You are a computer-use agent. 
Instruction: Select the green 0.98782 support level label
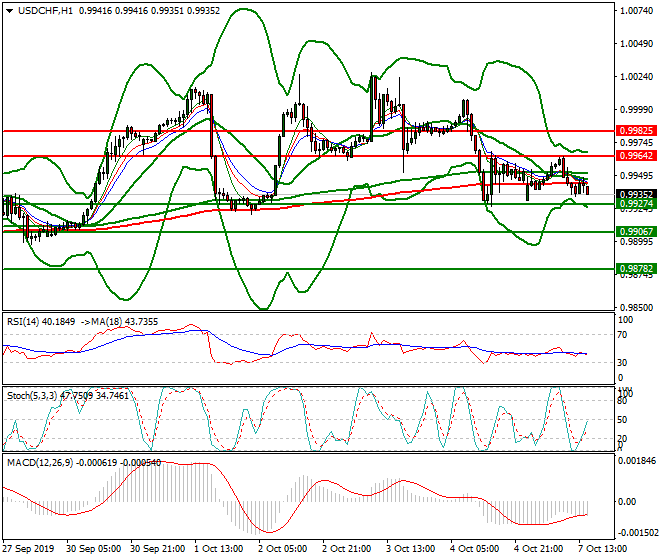(636, 269)
